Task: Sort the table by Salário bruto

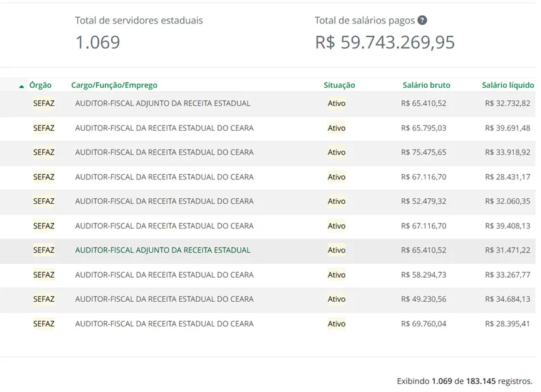Action: click(x=425, y=85)
